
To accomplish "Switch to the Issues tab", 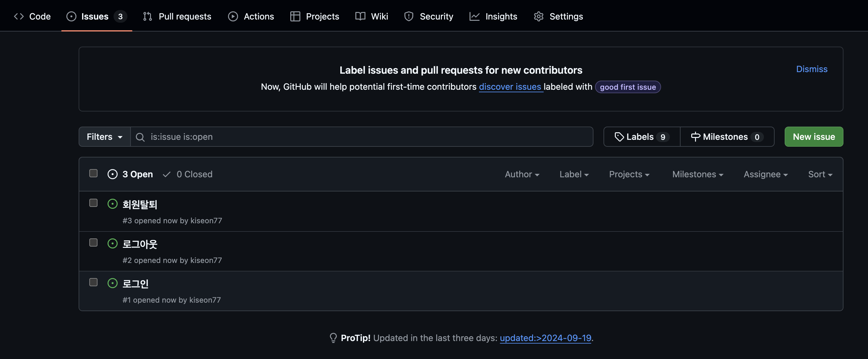I will pyautogui.click(x=95, y=16).
